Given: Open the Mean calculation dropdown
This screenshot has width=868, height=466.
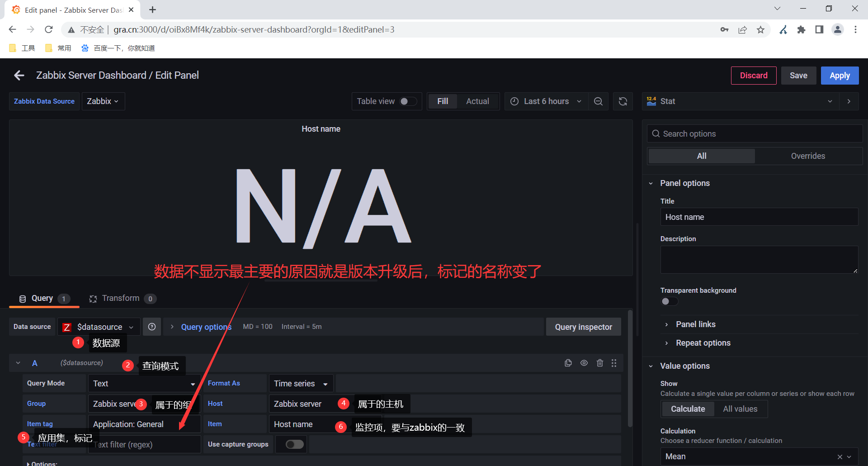Looking at the screenshot, I should 759,457.
